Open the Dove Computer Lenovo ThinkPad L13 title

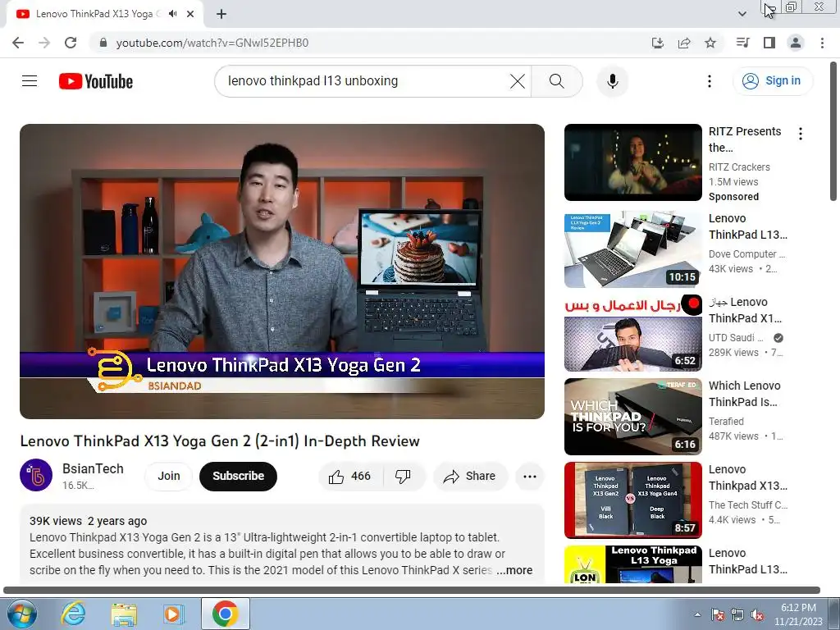(748, 226)
